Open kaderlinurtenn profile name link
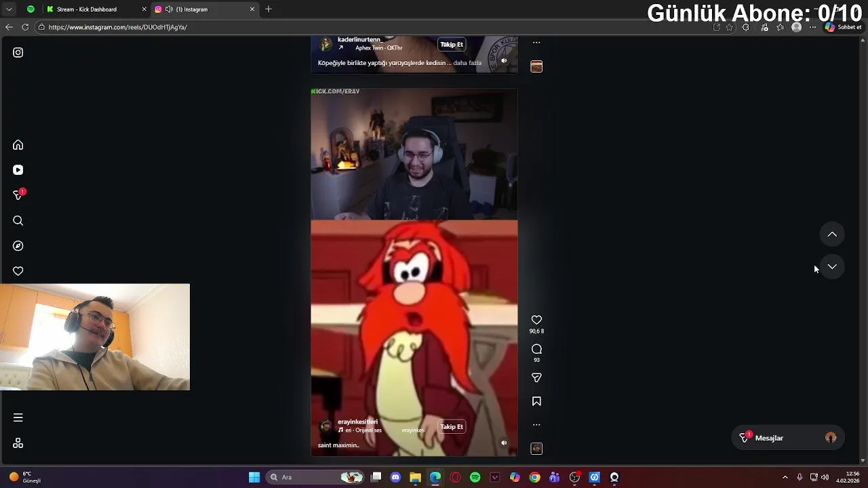The image size is (868, 488). [360, 39]
